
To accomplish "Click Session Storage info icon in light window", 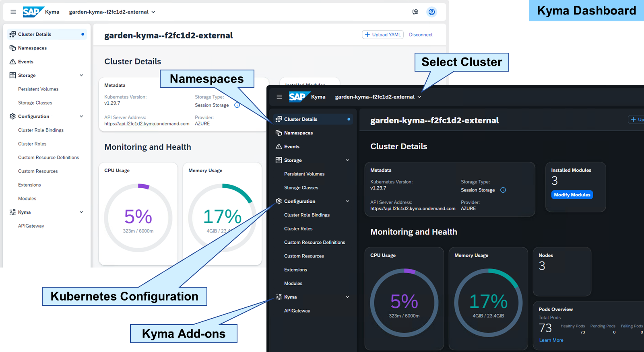I will tap(237, 105).
